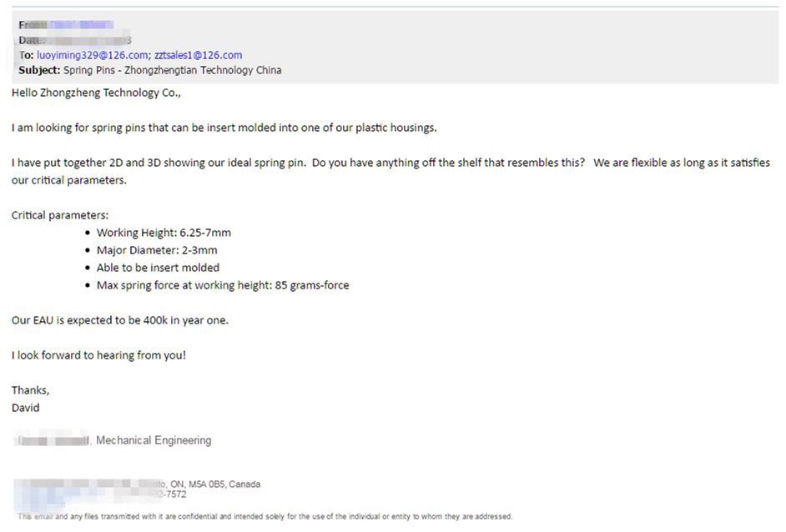The image size is (786, 532).
Task: Click the "Hello Zhongzheng Technology Co.," greeting
Action: (x=96, y=93)
